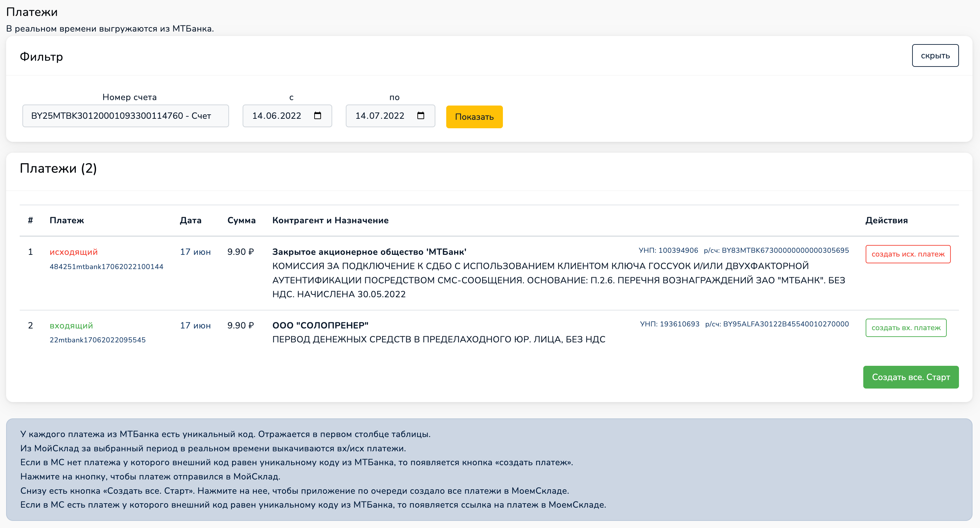This screenshot has height=528, width=980.
Task: Click the 9.90 ₽ amount in row 2
Action: (241, 326)
